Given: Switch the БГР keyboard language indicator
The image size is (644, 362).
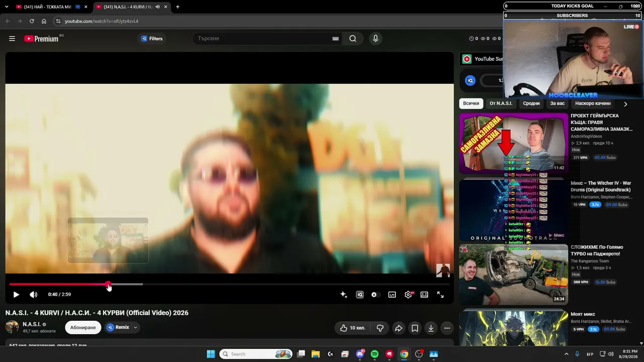Looking at the screenshot, I should pos(590,354).
